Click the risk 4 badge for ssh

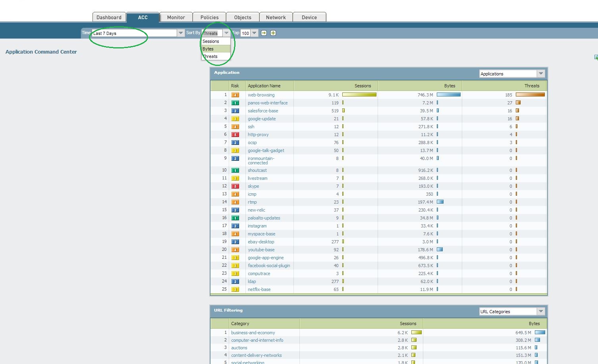point(235,127)
